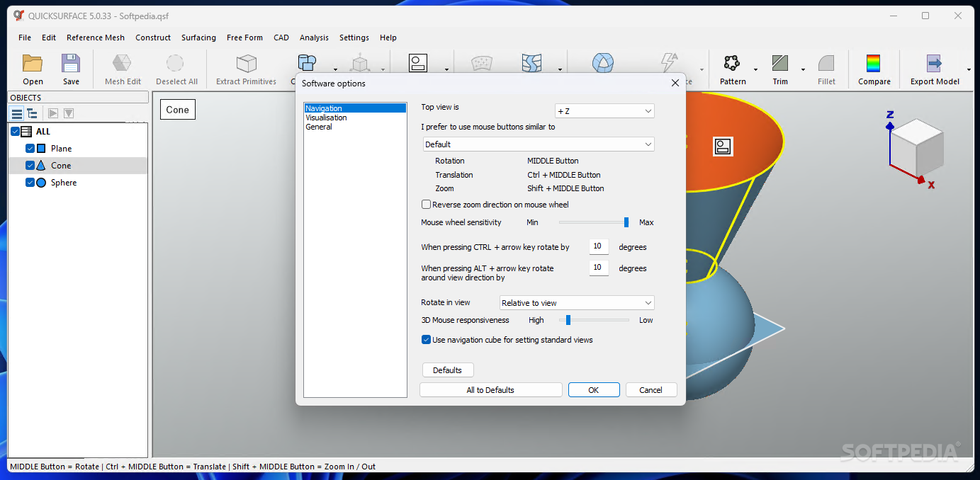Click the sketch section toolbar icon
980x480 pixels.
click(x=418, y=63)
